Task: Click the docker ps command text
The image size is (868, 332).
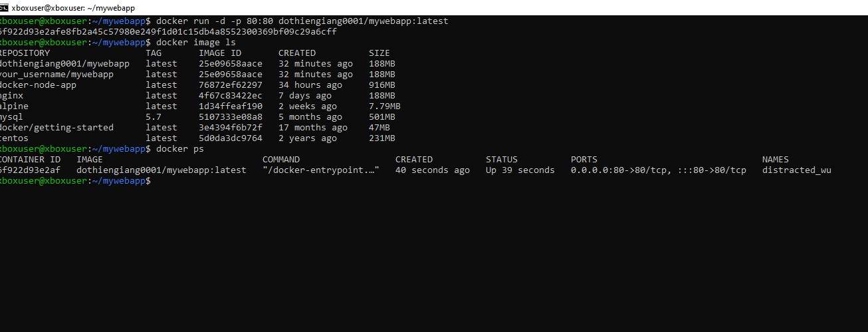Action: point(179,149)
